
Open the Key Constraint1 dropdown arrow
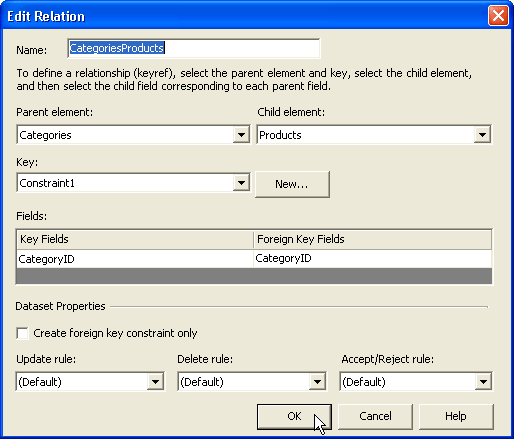(241, 183)
